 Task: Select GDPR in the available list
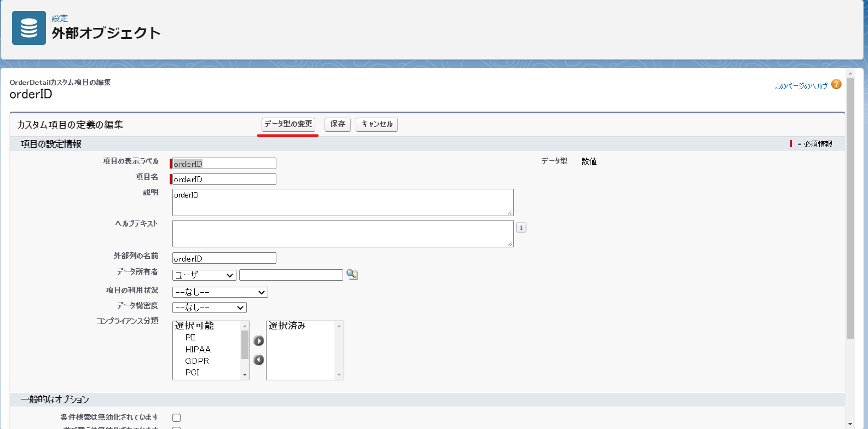197,361
